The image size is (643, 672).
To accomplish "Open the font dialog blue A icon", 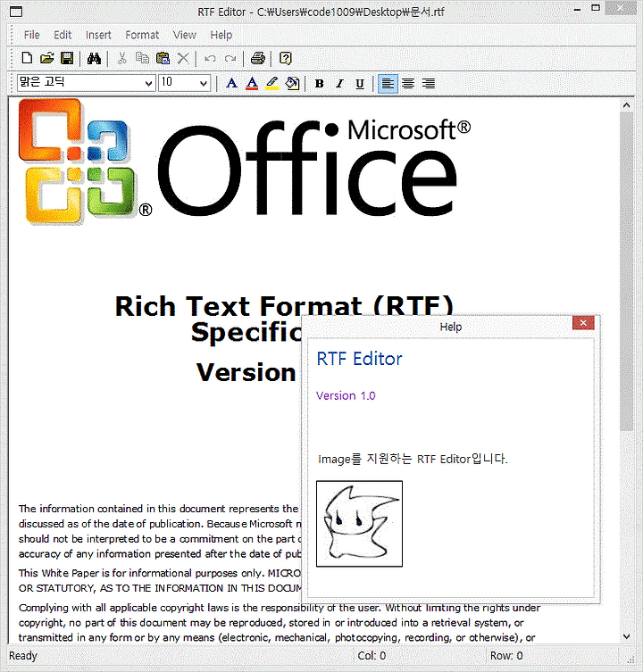I will pyautogui.click(x=231, y=83).
